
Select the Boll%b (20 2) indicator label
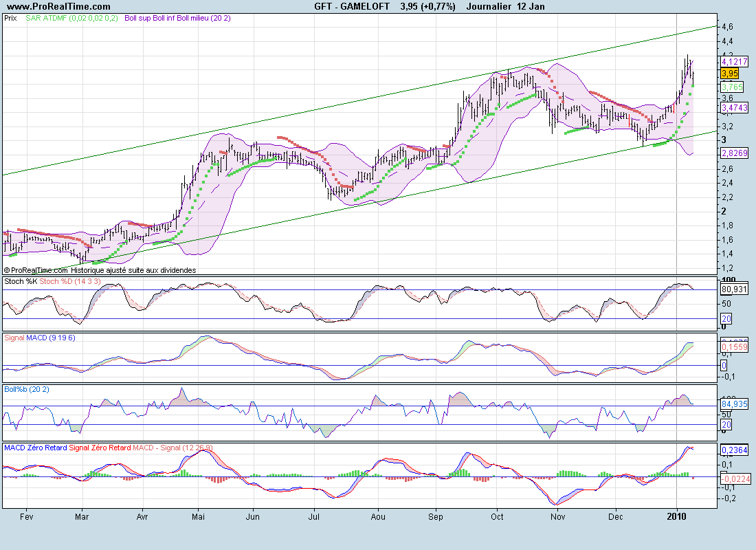point(27,389)
